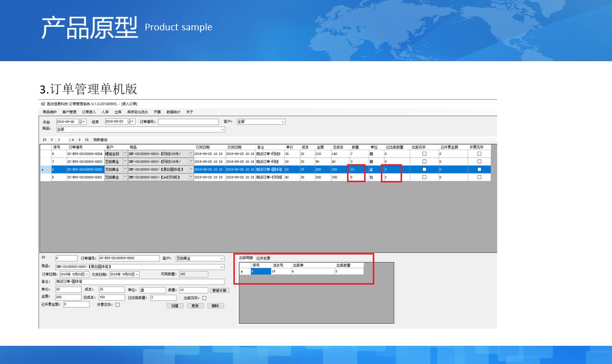Open the 入库 menu
This screenshot has width=612, height=364.
[x=105, y=112]
